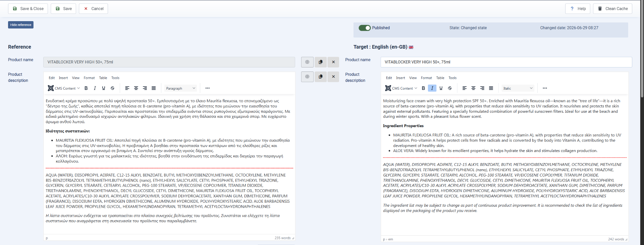Open the Help button
644x245 pixels.
pyautogui.click(x=578, y=9)
